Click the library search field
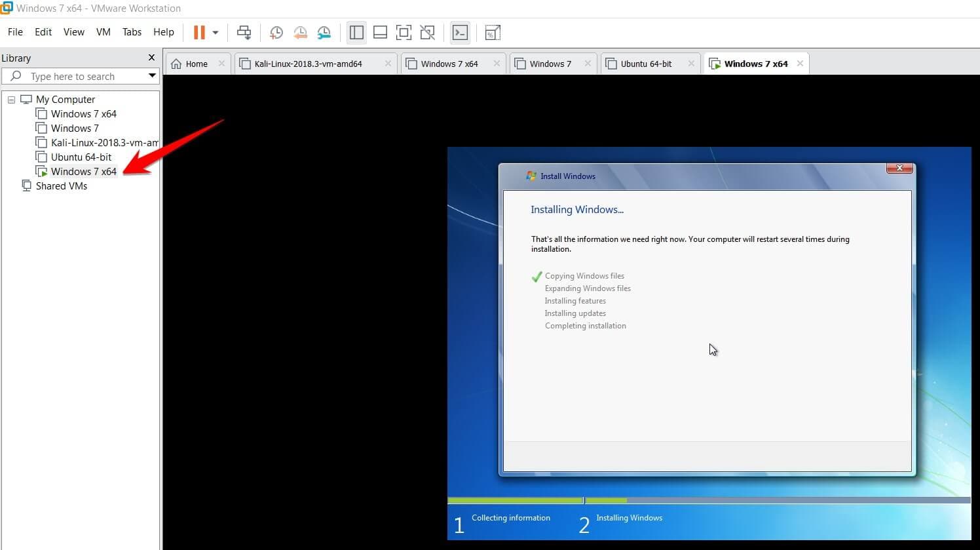The height and width of the screenshot is (550, 980). (x=81, y=77)
